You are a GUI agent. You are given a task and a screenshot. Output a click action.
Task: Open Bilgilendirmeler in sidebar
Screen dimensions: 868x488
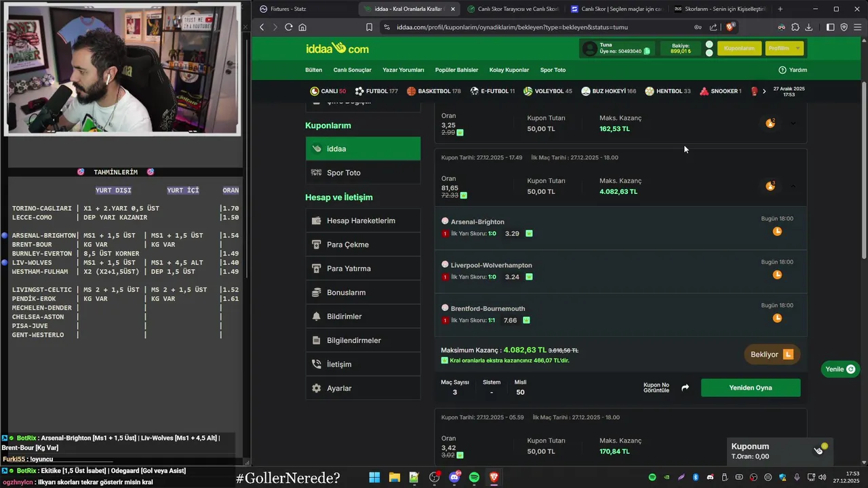[x=363, y=340]
